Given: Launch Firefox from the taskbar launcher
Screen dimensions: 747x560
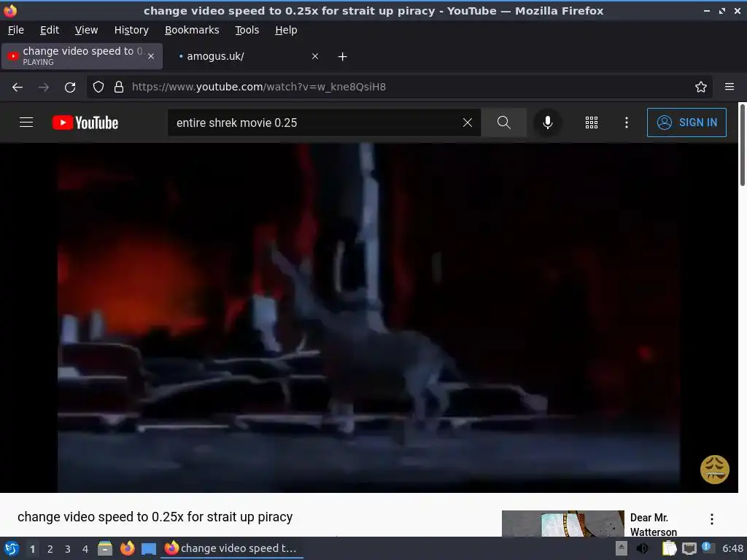Looking at the screenshot, I should coord(127,548).
